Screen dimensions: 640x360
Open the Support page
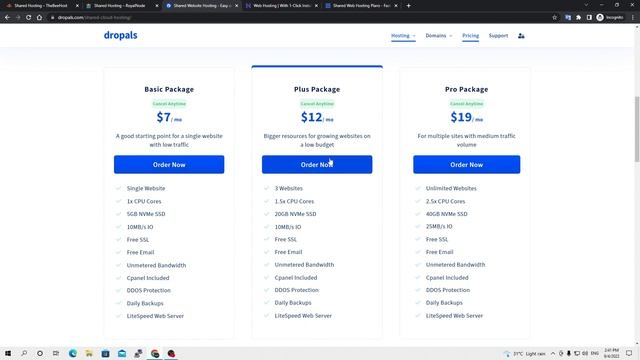click(x=498, y=36)
